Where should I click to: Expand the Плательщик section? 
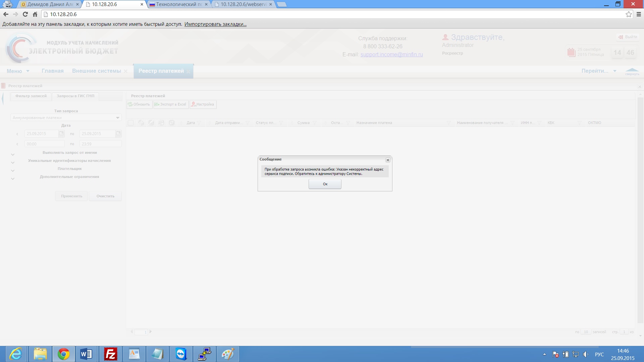click(x=13, y=171)
